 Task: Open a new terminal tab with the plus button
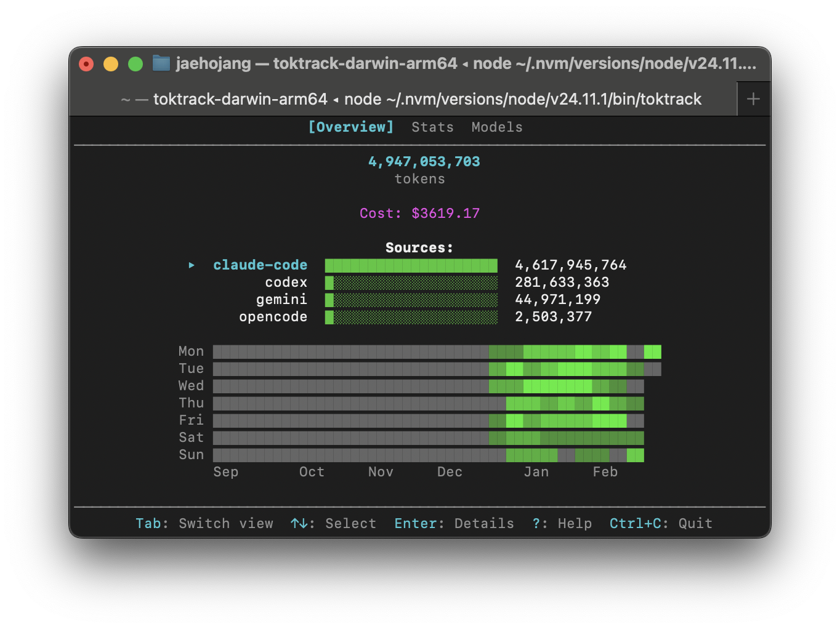(753, 98)
